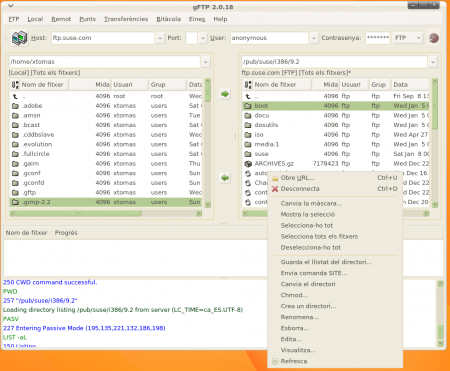
Task: Sort remote list by Grup column
Action: click(380, 85)
